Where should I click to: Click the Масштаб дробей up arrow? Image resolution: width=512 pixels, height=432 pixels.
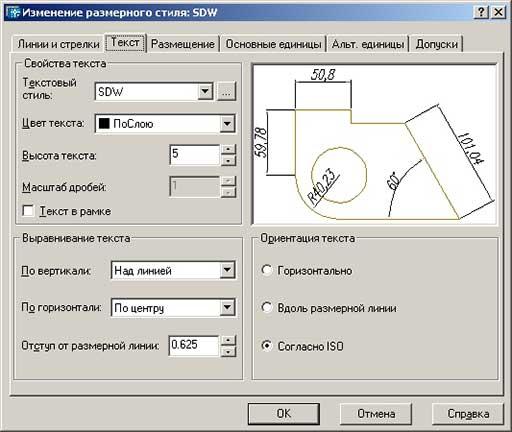pyautogui.click(x=228, y=181)
